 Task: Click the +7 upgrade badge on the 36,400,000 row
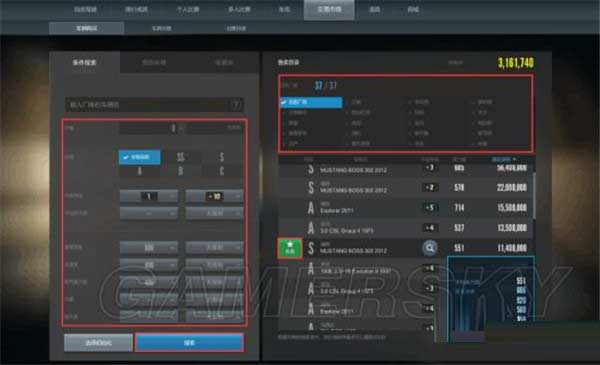[x=430, y=168]
